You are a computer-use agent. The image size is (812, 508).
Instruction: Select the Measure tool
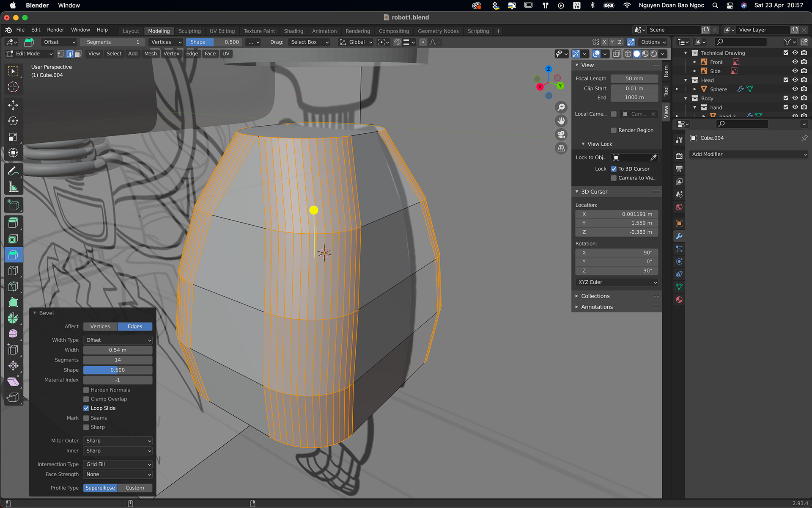coord(13,187)
